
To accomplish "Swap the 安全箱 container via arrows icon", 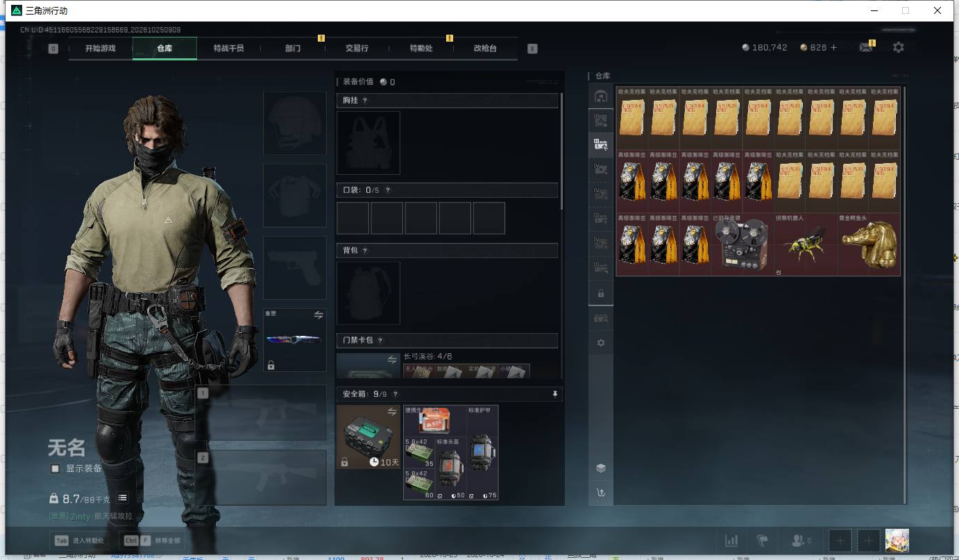I will tap(392, 412).
